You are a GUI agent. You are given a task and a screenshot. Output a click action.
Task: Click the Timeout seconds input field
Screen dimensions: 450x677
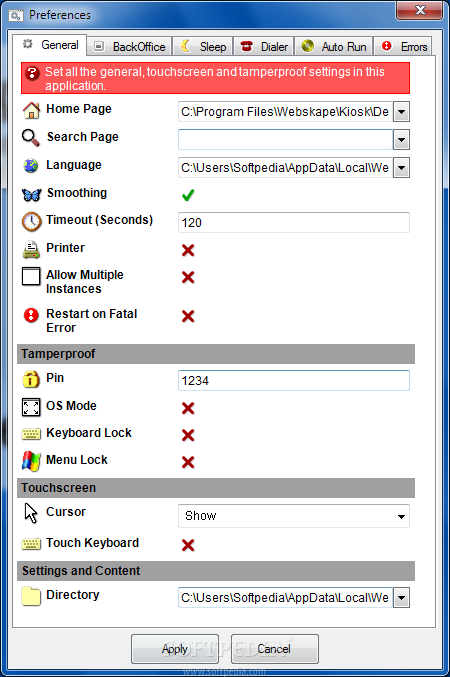(294, 222)
